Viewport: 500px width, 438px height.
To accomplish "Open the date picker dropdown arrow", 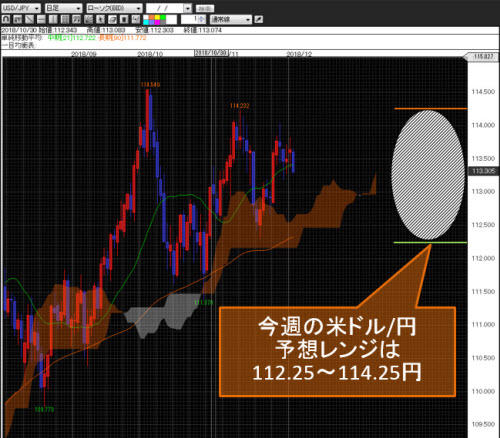I will (x=188, y=8).
